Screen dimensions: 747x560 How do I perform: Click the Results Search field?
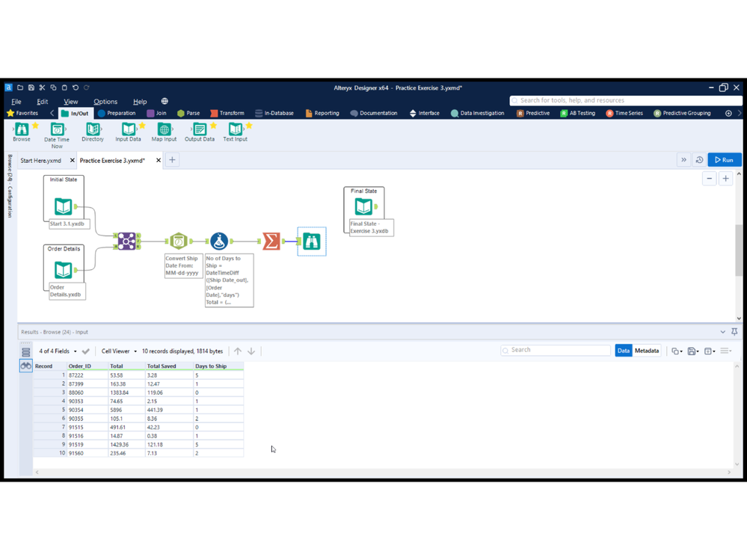556,350
